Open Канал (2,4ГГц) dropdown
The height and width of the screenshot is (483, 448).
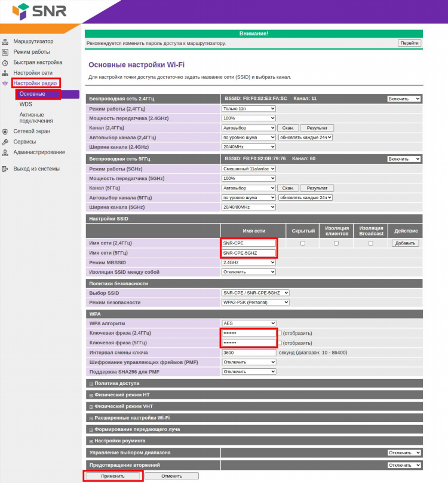pyautogui.click(x=248, y=128)
